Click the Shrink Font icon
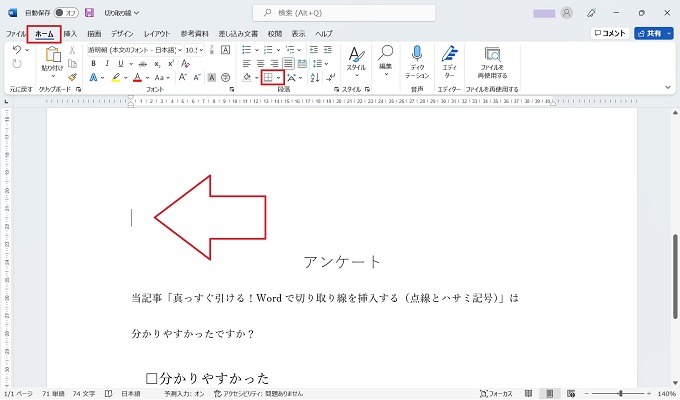Image resolution: width=680 pixels, height=400 pixels. tap(197, 78)
